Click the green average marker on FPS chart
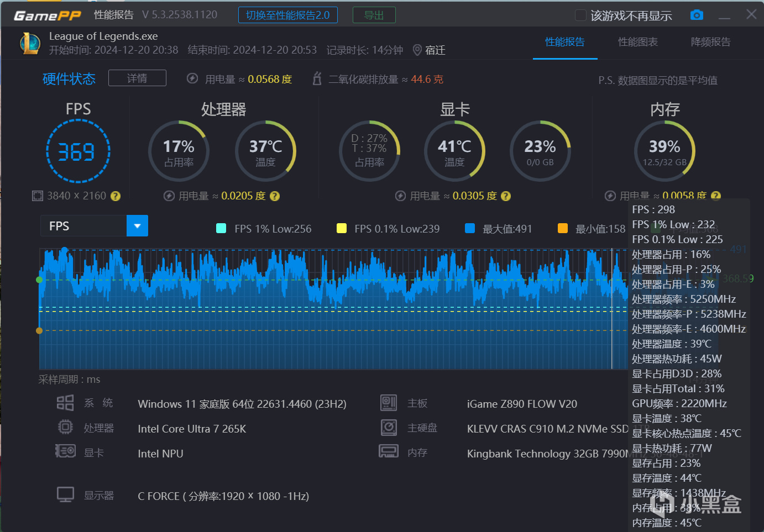 pos(39,280)
